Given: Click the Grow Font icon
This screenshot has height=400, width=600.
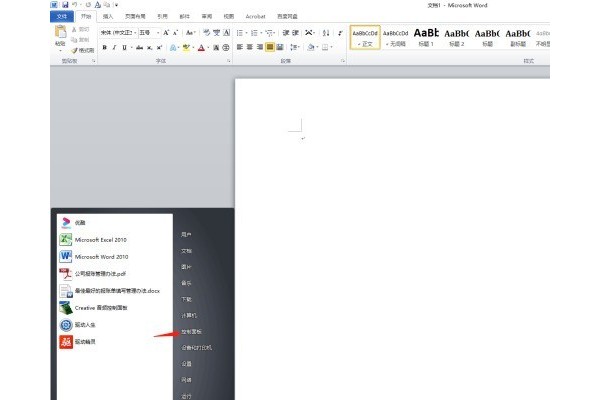Looking at the screenshot, I should 166,33.
